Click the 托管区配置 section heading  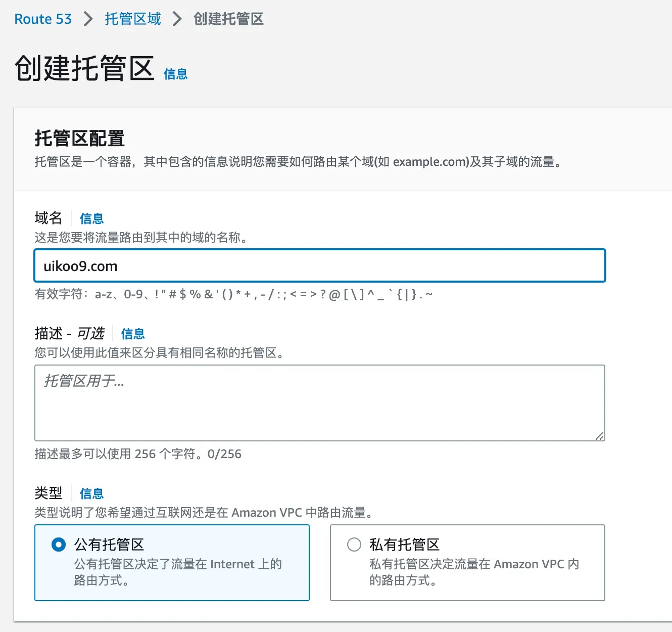[x=79, y=138]
